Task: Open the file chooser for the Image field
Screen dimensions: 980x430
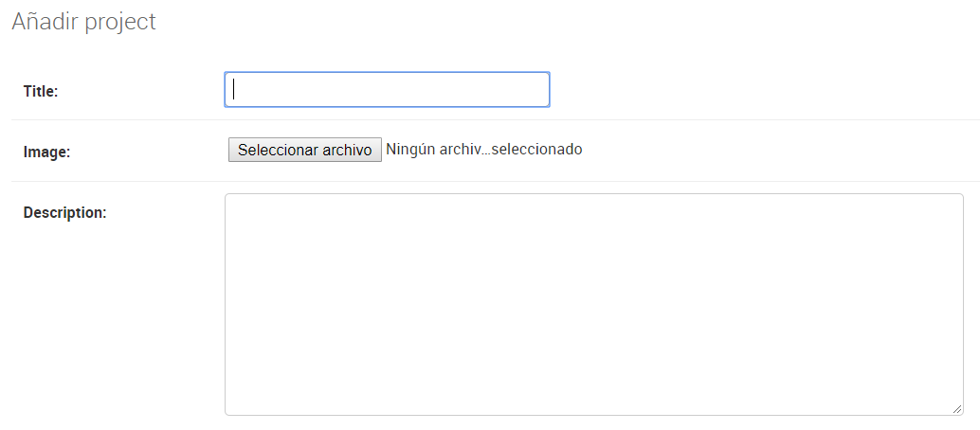Action: [305, 150]
